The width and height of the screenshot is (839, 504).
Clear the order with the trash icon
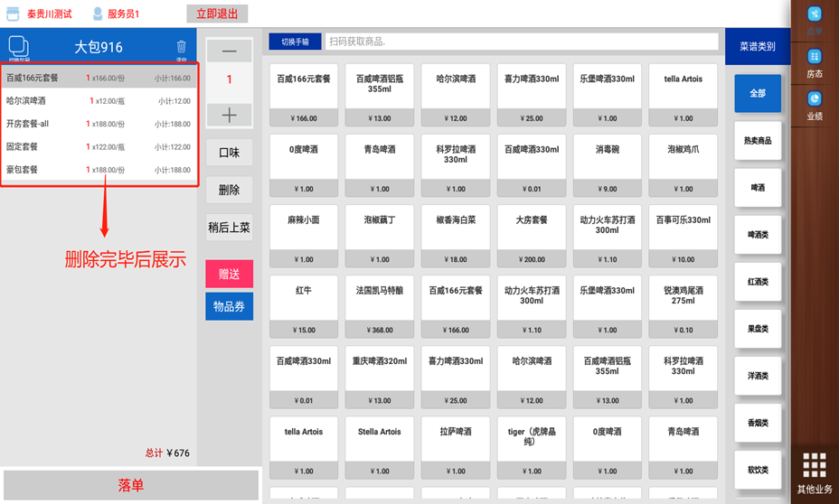coord(182,47)
